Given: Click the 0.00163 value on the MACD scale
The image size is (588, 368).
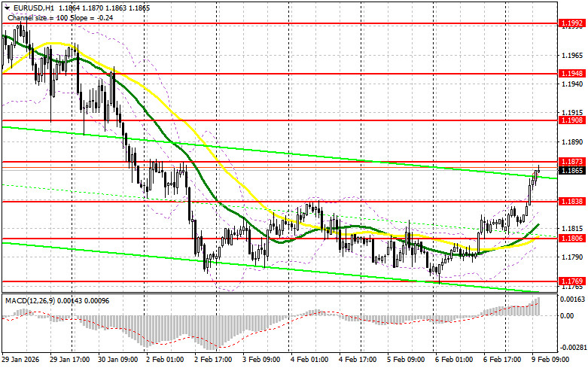Looking at the screenshot, I should click(x=572, y=300).
